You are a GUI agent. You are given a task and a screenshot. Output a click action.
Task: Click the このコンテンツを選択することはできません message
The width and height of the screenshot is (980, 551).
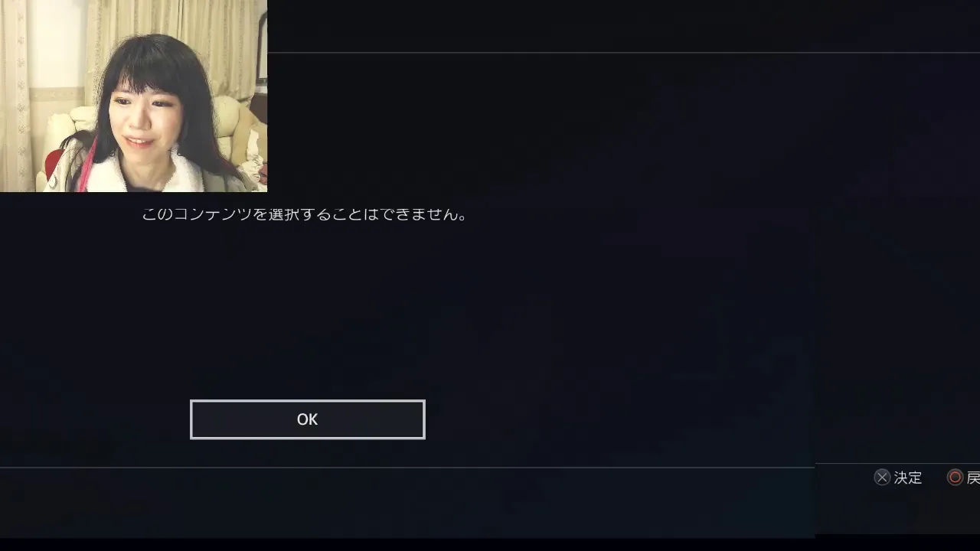point(305,214)
